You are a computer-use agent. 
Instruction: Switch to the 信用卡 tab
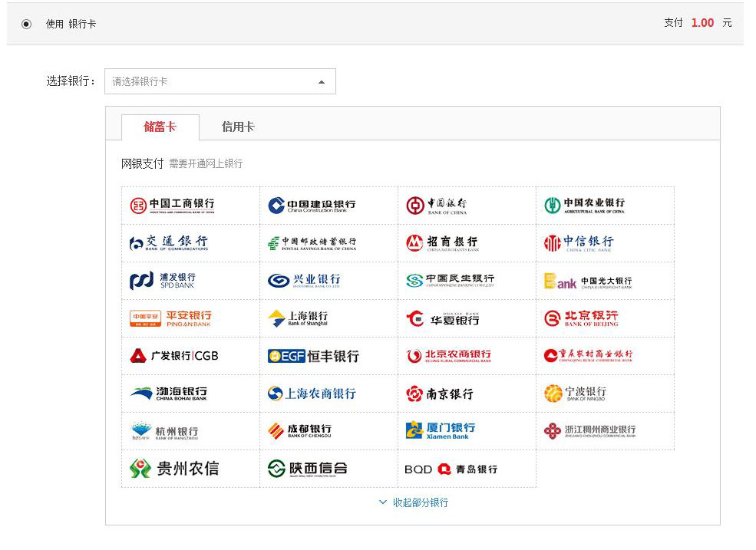point(238,127)
